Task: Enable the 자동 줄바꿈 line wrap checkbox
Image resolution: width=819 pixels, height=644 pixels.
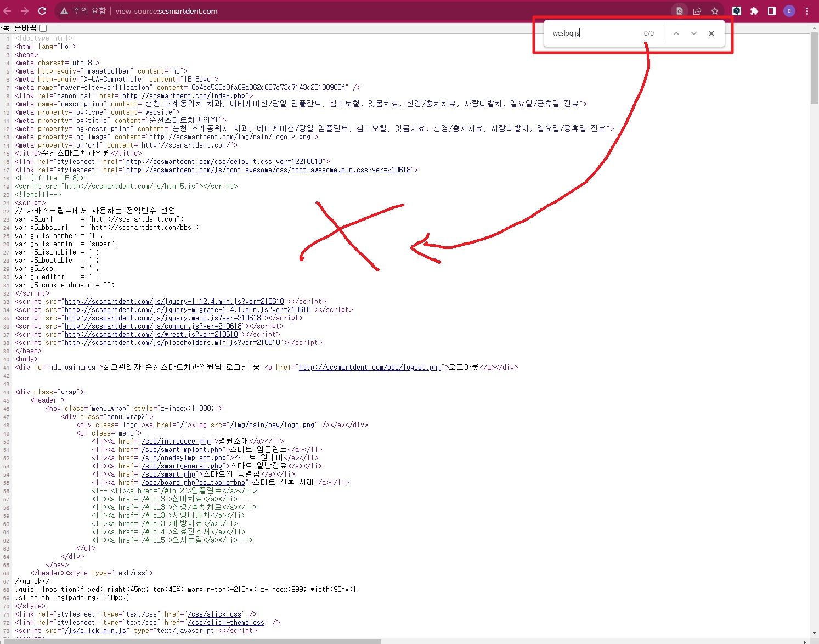Action: click(43, 28)
